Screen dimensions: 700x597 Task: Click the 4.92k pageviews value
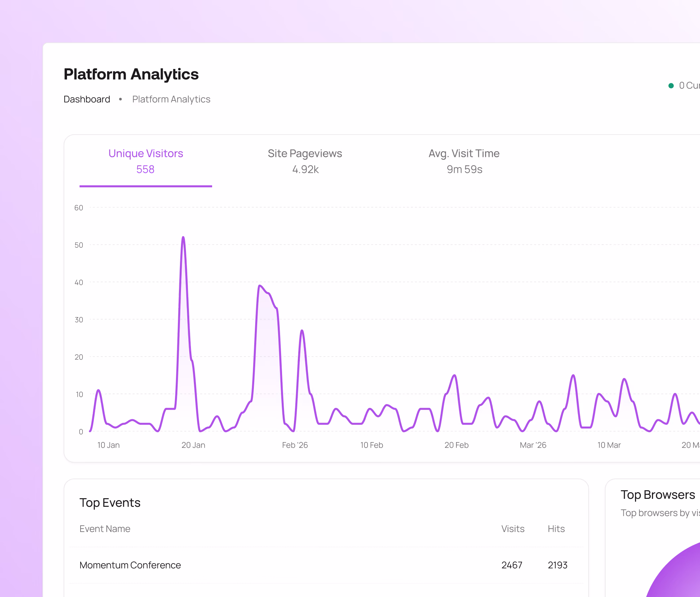tap(305, 169)
